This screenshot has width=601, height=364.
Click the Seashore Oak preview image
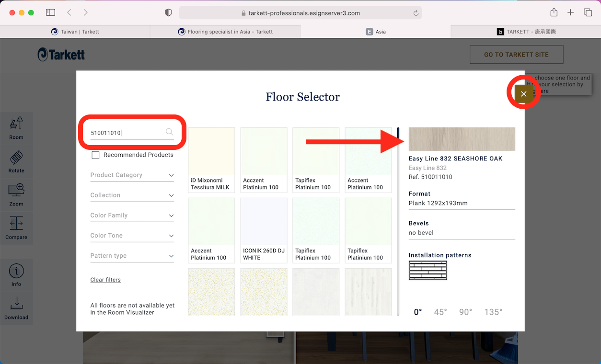click(x=462, y=139)
